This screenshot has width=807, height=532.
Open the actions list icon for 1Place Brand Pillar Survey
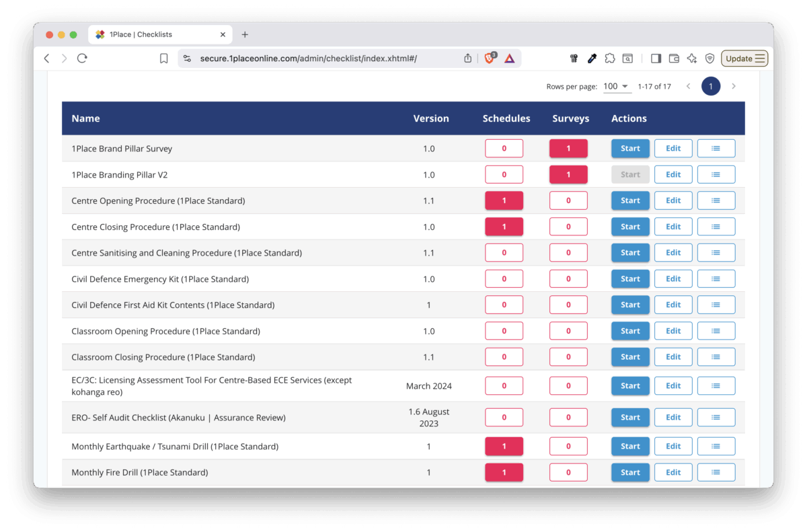[x=716, y=148]
